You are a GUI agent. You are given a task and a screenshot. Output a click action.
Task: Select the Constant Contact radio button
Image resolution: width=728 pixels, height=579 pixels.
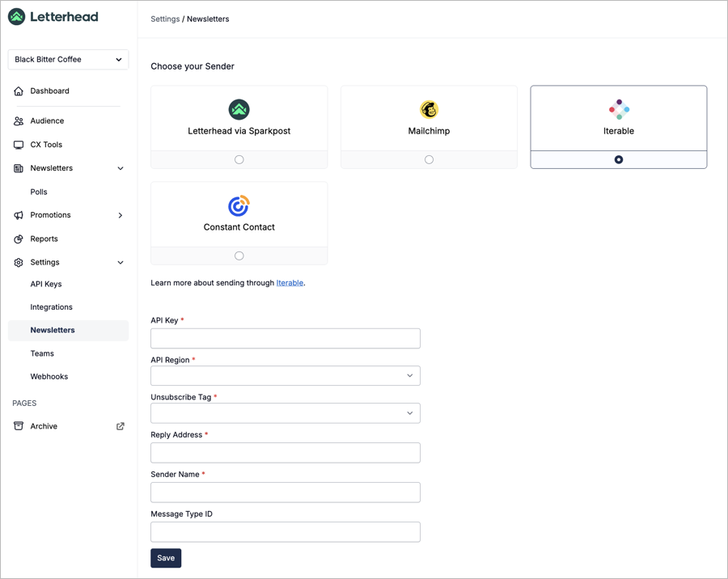[x=239, y=256]
